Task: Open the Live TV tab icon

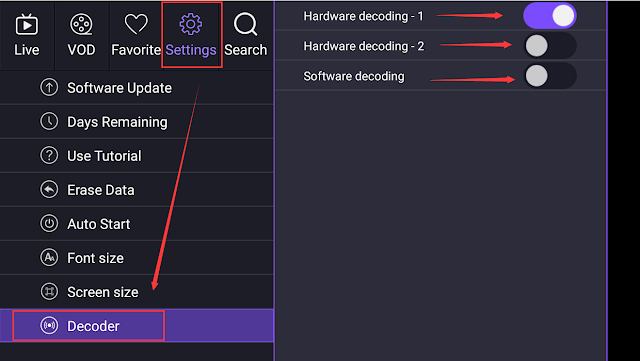Action: (27, 25)
